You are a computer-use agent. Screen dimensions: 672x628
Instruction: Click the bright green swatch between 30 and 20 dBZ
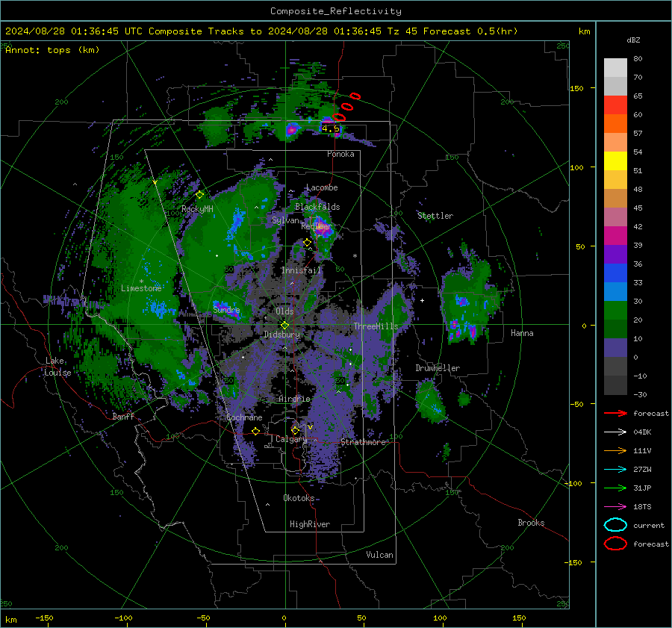point(615,311)
